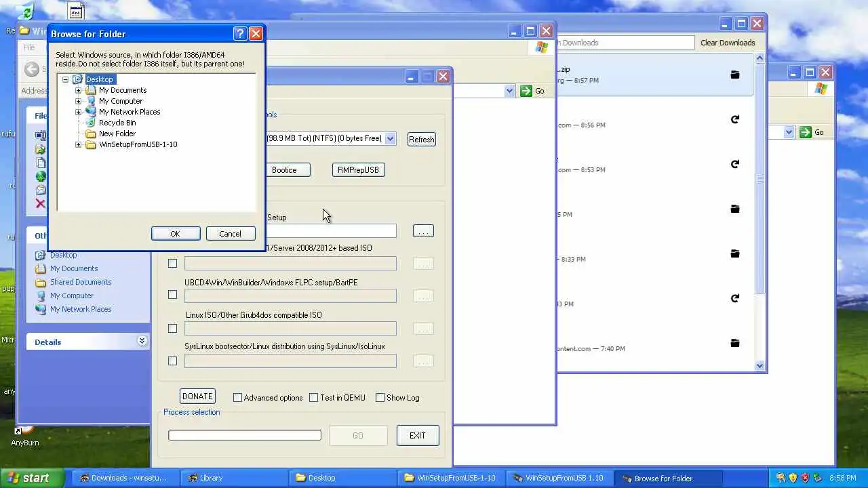Click 'Recycle Bin' label in tree

tap(117, 123)
